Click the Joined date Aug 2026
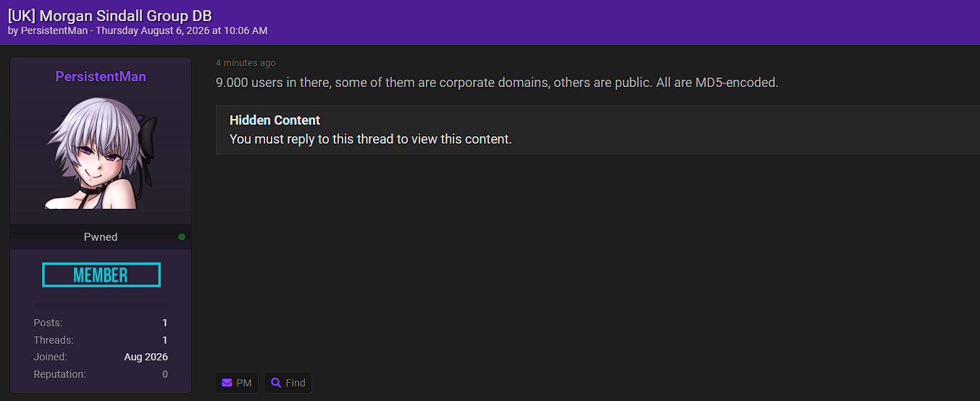The image size is (980, 401). 146,357
